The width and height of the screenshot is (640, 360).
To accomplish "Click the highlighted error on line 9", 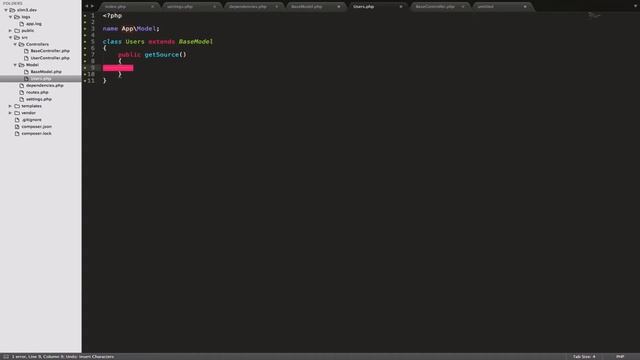I will (118, 68).
